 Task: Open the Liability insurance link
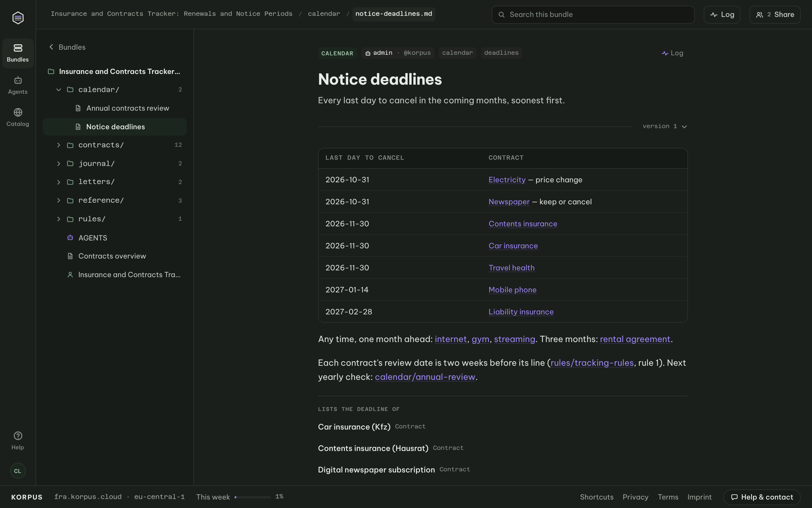click(x=521, y=312)
